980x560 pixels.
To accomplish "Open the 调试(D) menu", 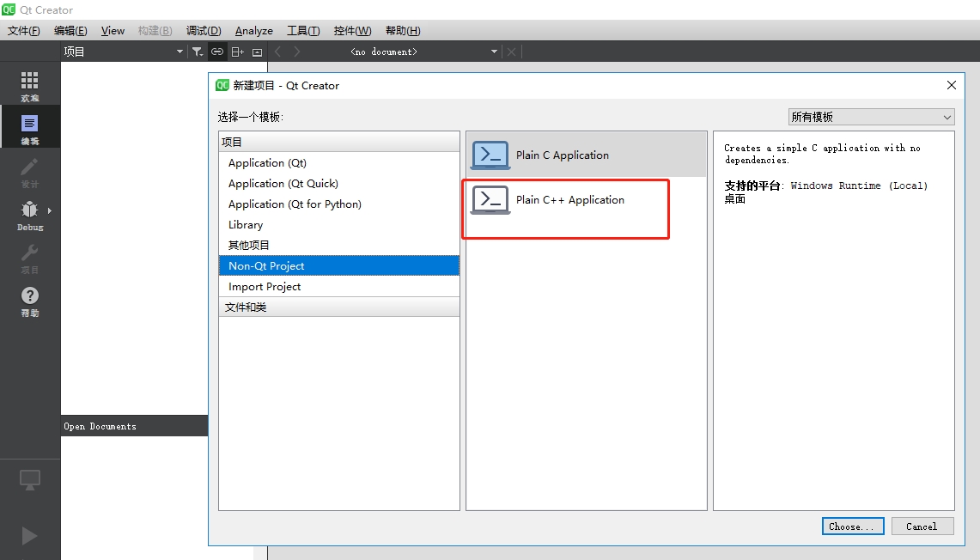I will [x=204, y=31].
